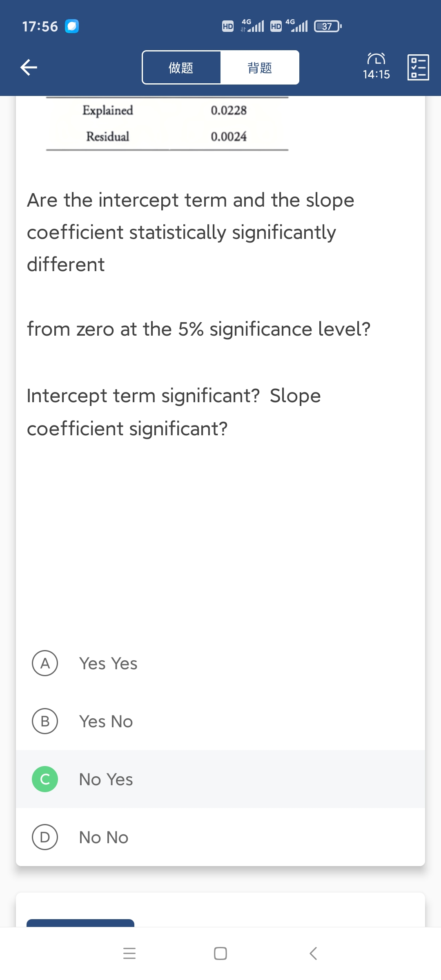Switch to the 做题 tab
Viewport: 441px width, 980px height.
[x=181, y=67]
